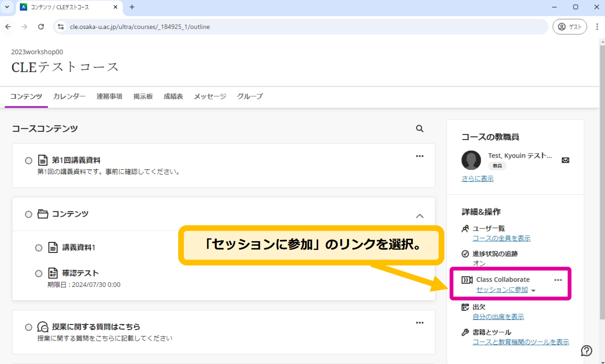View site information icon in address bar
This screenshot has height=364, width=605.
(61, 26)
